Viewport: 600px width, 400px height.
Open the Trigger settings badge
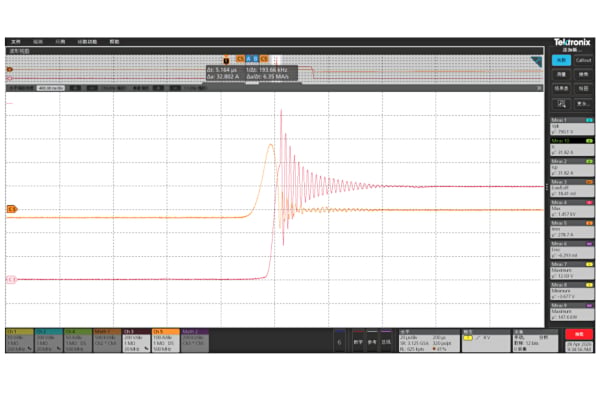click(486, 341)
